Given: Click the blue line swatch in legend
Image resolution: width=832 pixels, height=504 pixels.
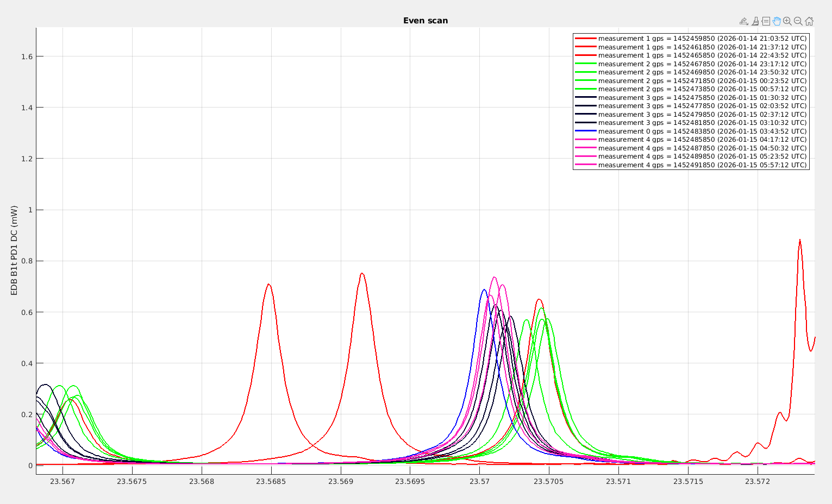Looking at the screenshot, I should pyautogui.click(x=586, y=131).
